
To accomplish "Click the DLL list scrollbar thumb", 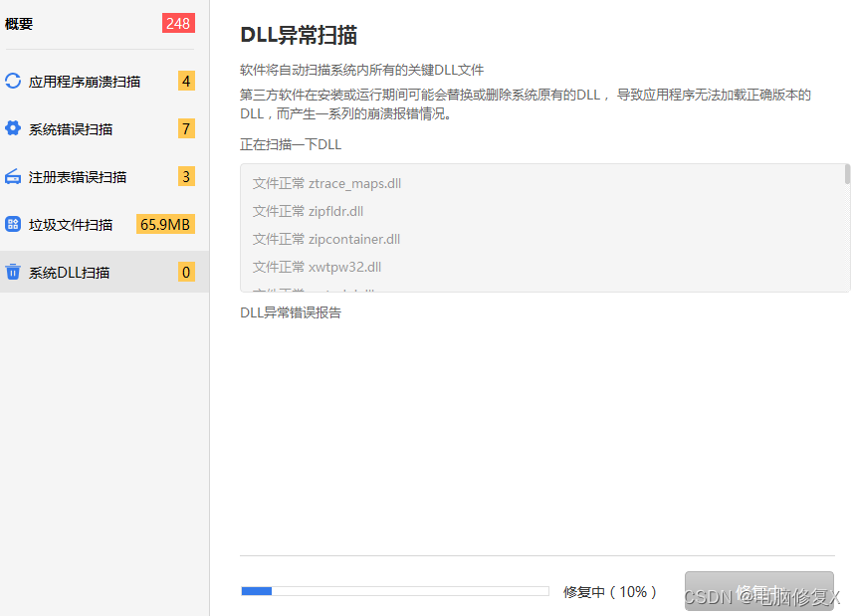I will point(847,174).
